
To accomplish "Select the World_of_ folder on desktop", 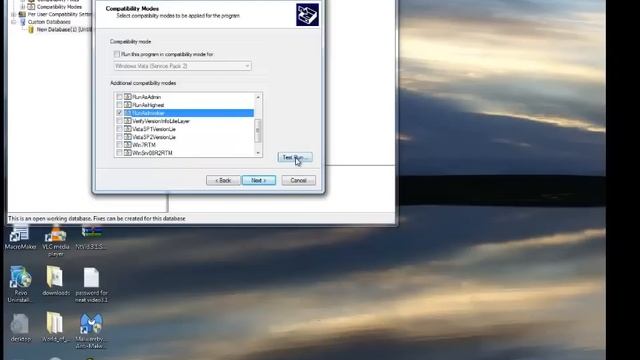I will tap(56, 327).
